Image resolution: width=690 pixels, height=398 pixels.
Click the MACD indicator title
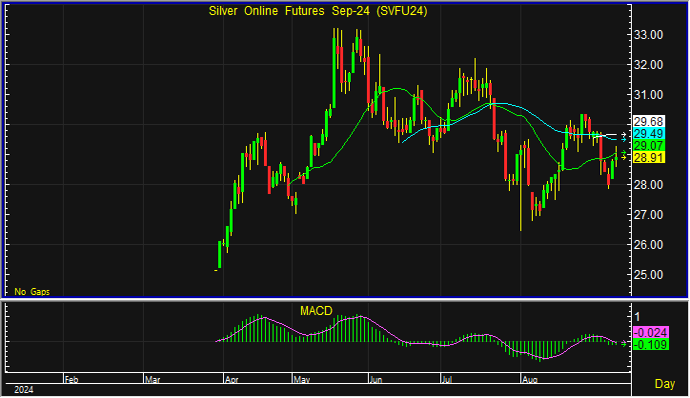coord(316,311)
